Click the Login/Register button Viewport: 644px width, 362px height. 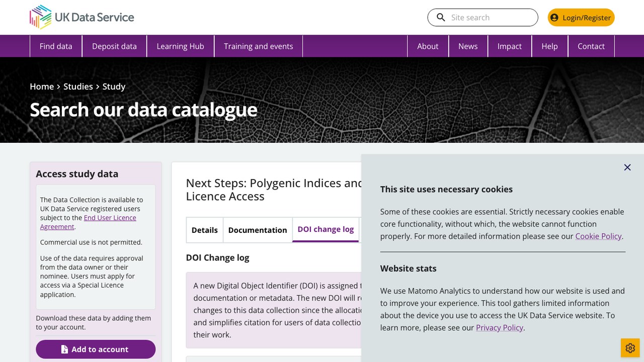(581, 18)
